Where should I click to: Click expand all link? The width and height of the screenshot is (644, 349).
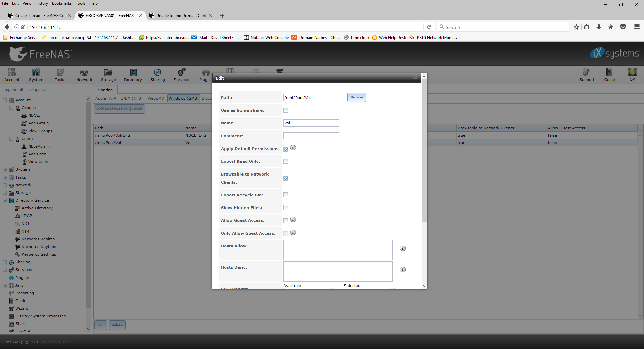[x=13, y=90]
